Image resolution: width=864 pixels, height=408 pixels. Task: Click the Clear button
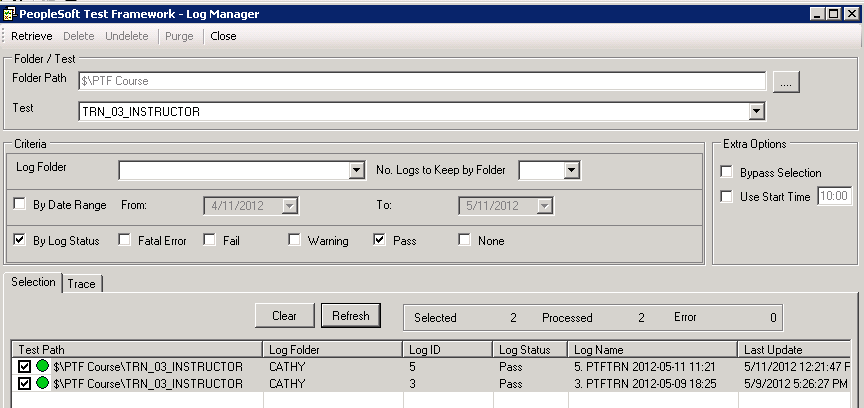[284, 316]
